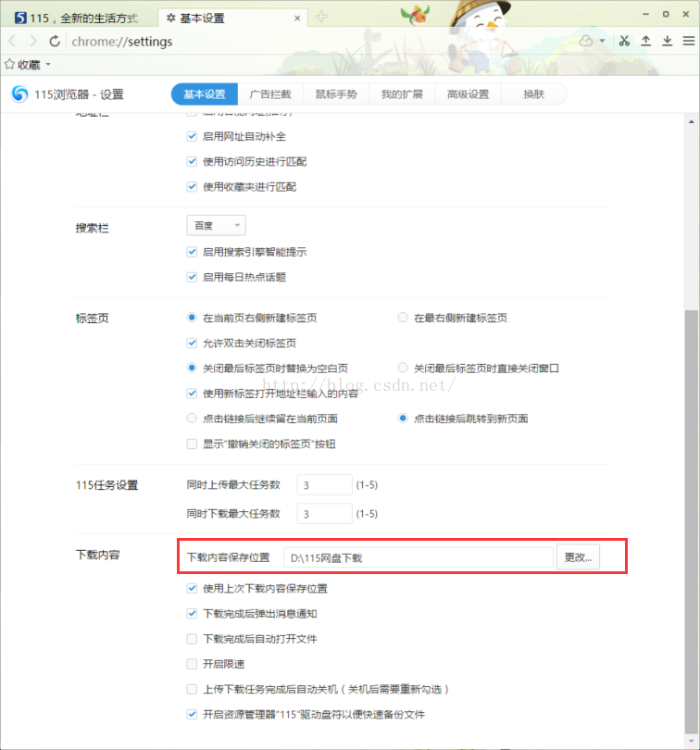Click the scrollbar up arrow
700x750 pixels.
pos(692,122)
